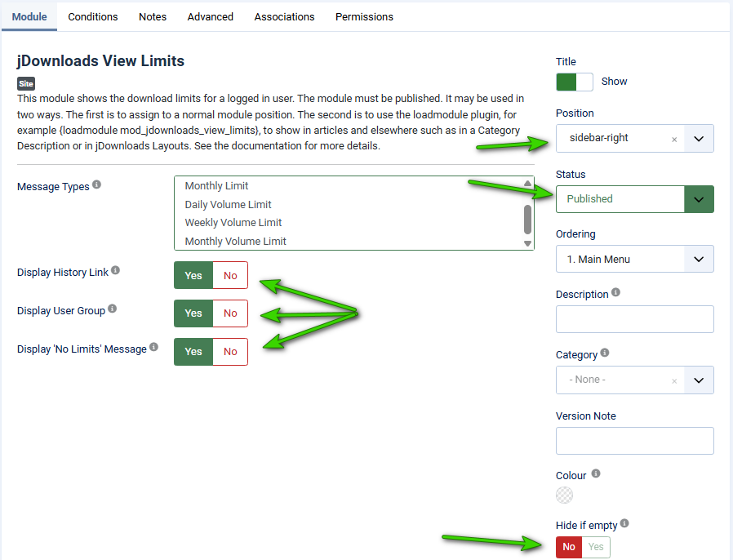Viewport: 733px width, 560px height.
Task: Open the Colour picker swatch
Action: coord(564,495)
